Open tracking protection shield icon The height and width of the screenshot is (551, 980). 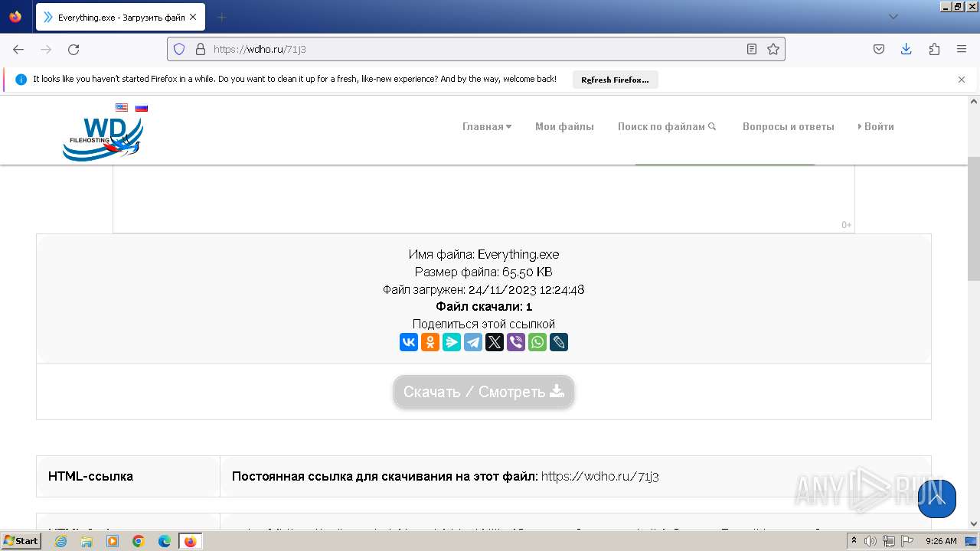click(179, 49)
